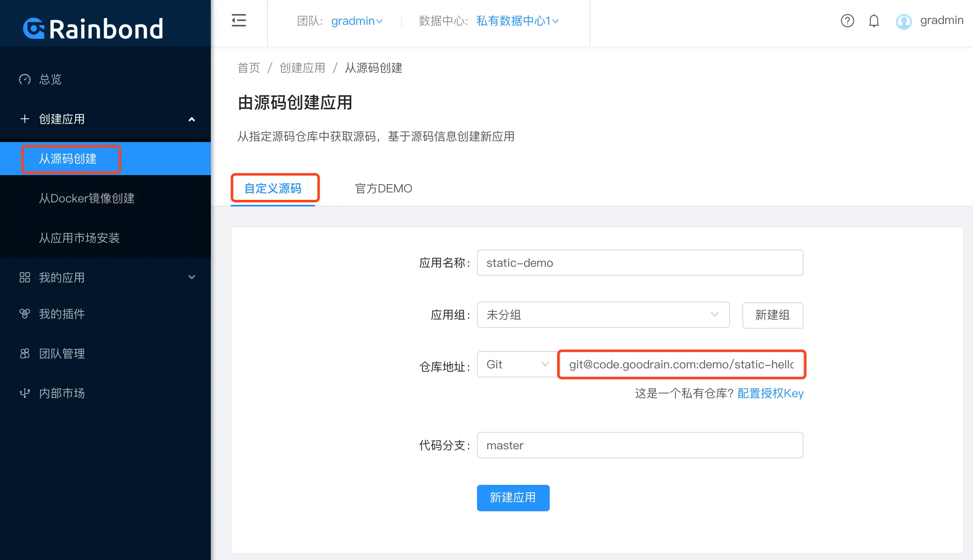Open the 未分组 application group dropdown

(603, 315)
